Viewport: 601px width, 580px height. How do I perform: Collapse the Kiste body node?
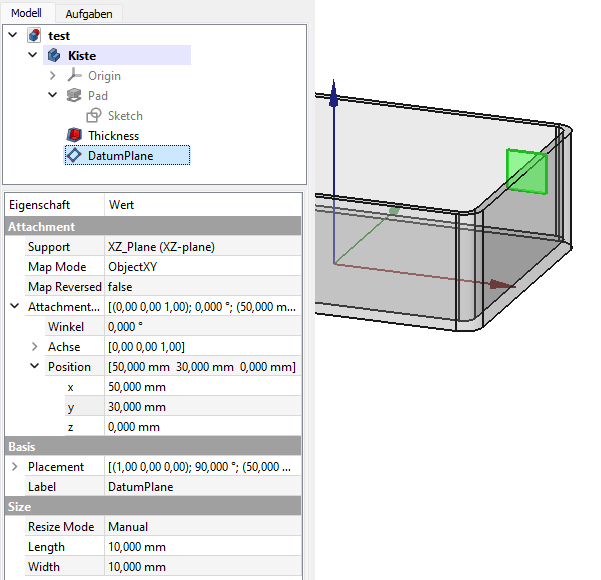pos(33,56)
